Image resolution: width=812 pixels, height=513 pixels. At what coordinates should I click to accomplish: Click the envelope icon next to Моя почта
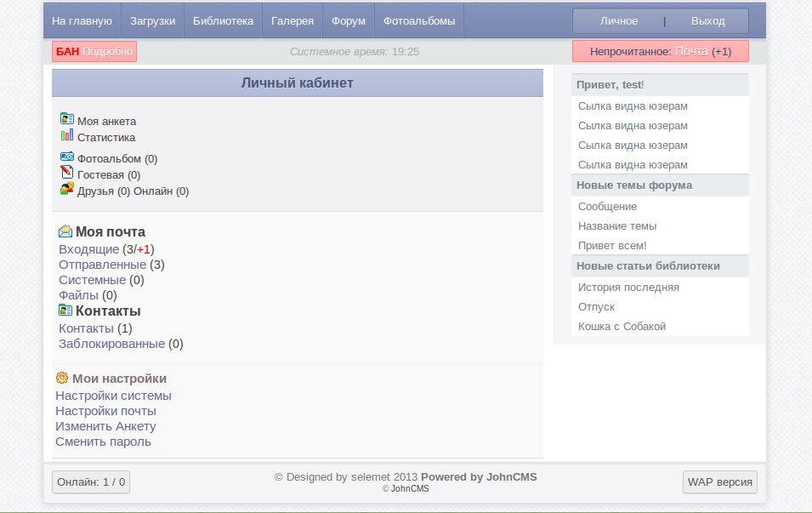tap(65, 231)
